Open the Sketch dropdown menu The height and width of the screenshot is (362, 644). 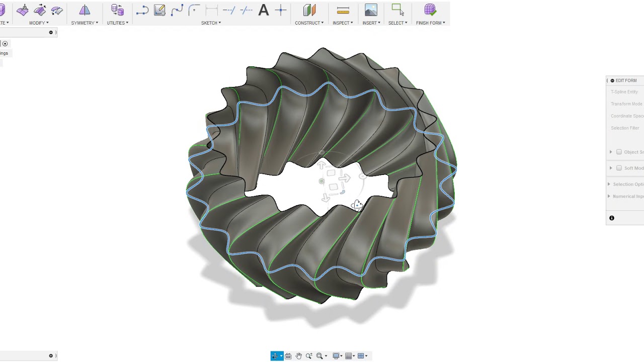tap(211, 23)
